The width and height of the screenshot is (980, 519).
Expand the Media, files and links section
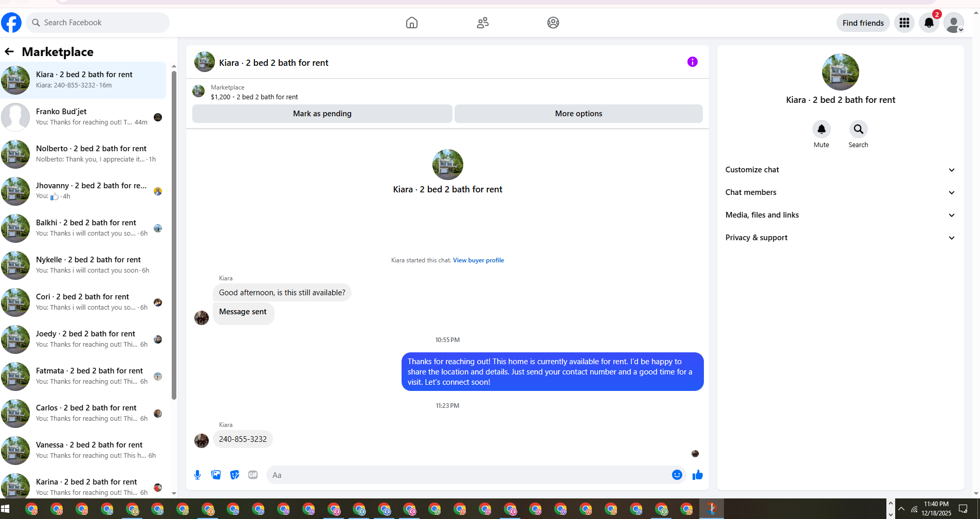tap(841, 215)
